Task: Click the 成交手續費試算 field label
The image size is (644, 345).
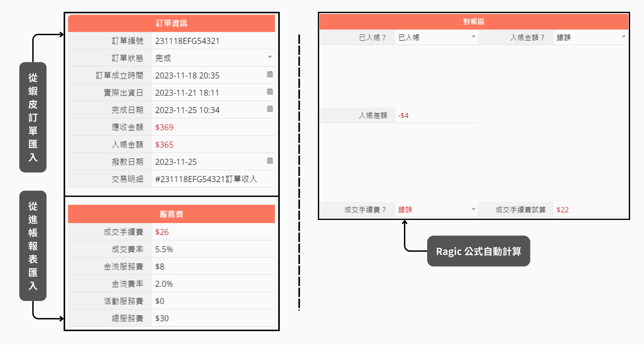Action: click(520, 210)
